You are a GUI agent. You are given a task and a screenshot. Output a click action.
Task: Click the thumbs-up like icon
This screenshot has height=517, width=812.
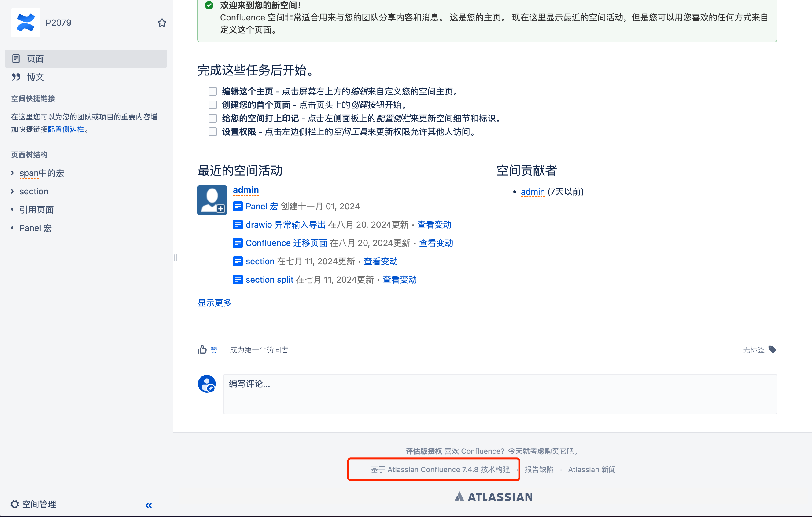coord(202,350)
